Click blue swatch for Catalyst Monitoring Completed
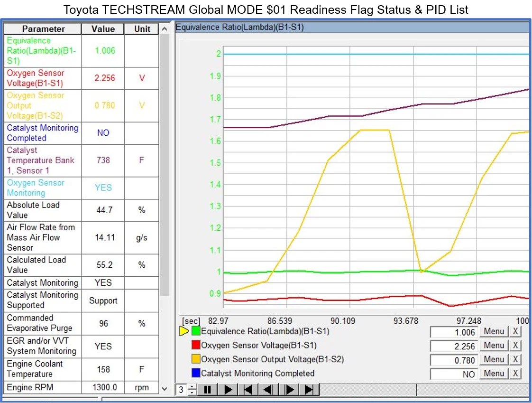 (196, 373)
